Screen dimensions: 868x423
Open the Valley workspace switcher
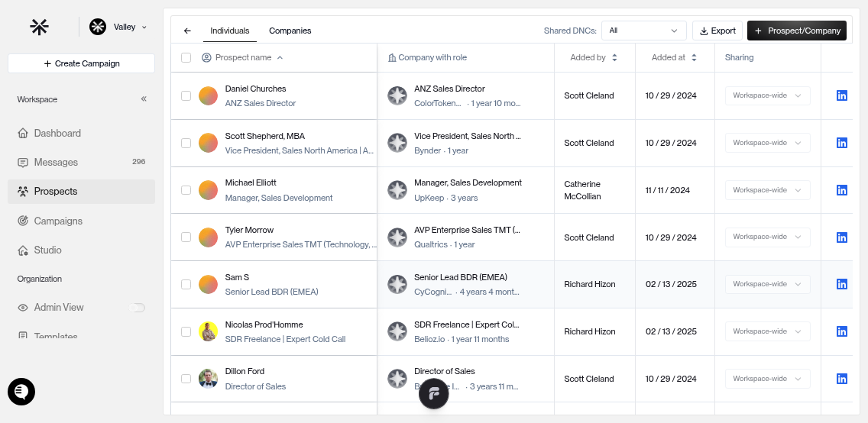point(118,27)
